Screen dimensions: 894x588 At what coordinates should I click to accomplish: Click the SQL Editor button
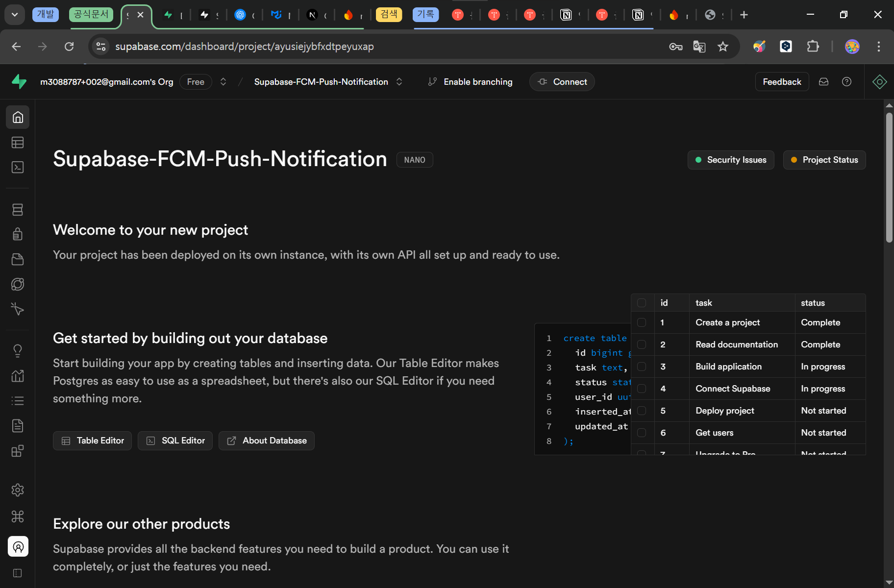(x=175, y=441)
